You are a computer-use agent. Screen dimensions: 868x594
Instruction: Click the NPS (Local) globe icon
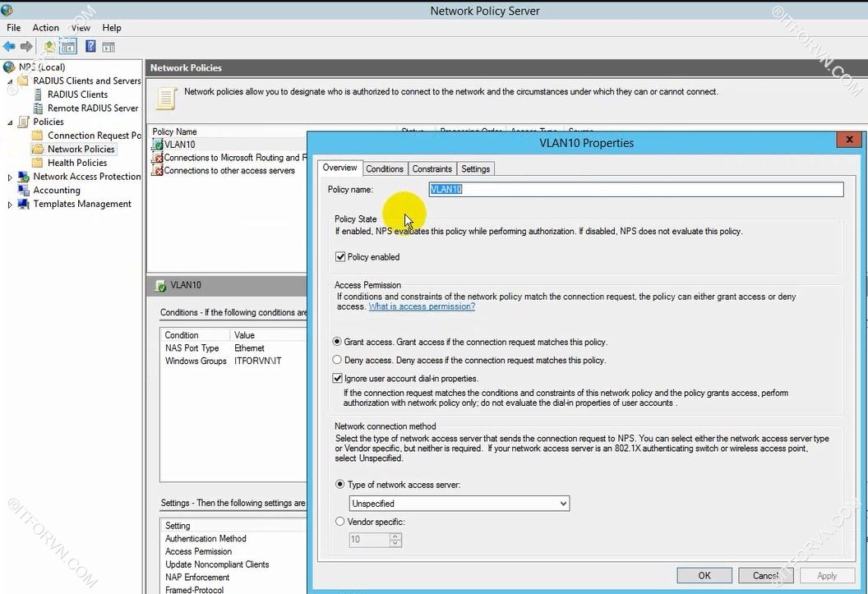(9, 67)
